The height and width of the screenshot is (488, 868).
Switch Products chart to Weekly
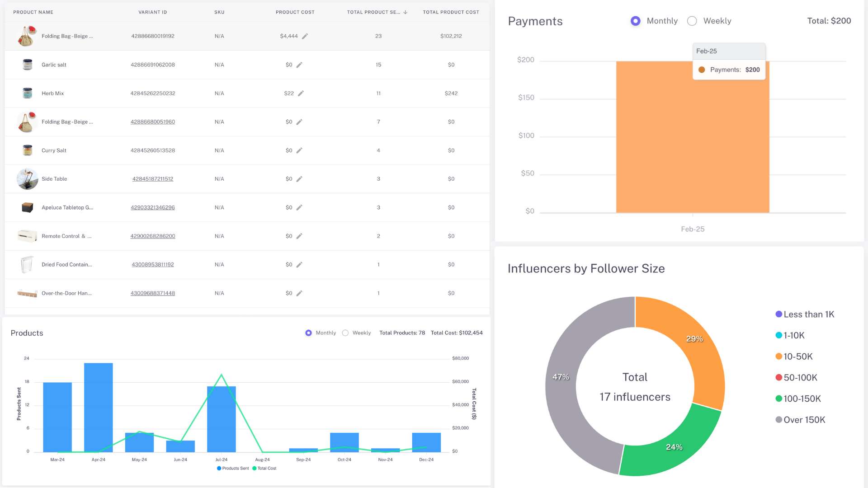tap(345, 333)
